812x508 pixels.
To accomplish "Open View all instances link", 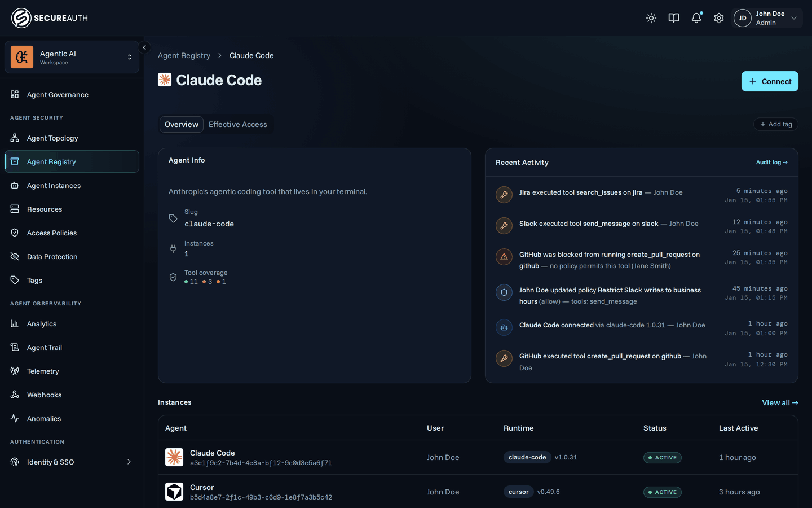I will coord(780,403).
